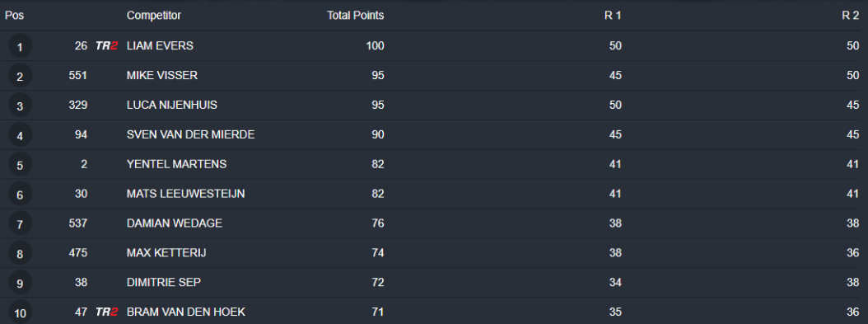Open competitor Mike Visser
868x324 pixels.
(x=162, y=75)
